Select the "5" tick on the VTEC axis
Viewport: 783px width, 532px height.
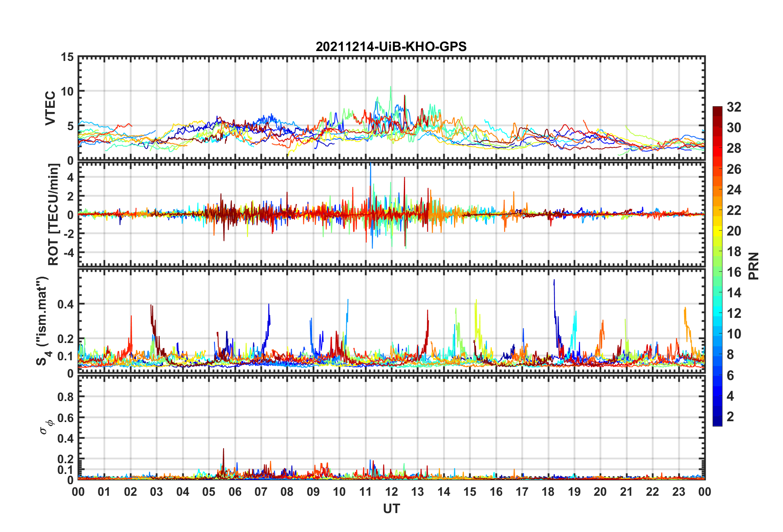70,126
